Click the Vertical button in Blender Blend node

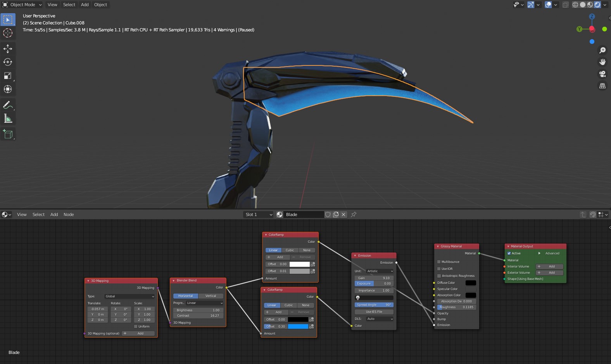tap(211, 296)
